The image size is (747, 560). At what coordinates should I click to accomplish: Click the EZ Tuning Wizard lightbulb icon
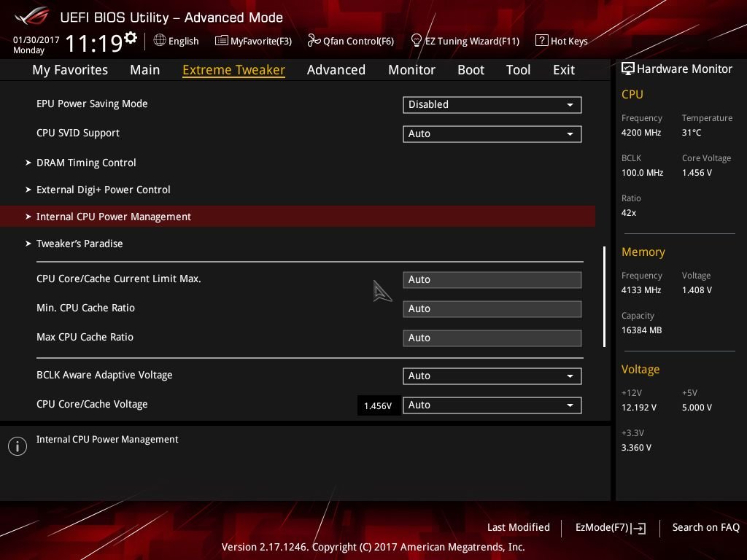416,41
